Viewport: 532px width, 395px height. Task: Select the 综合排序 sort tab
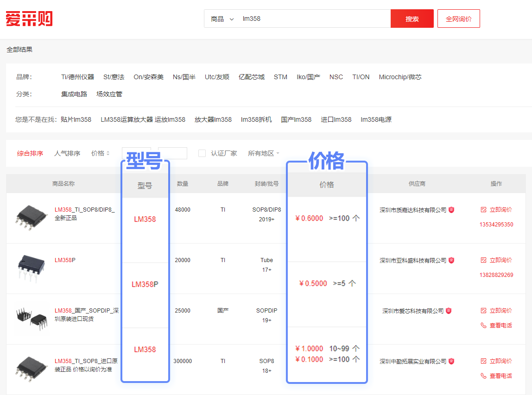[x=30, y=153]
